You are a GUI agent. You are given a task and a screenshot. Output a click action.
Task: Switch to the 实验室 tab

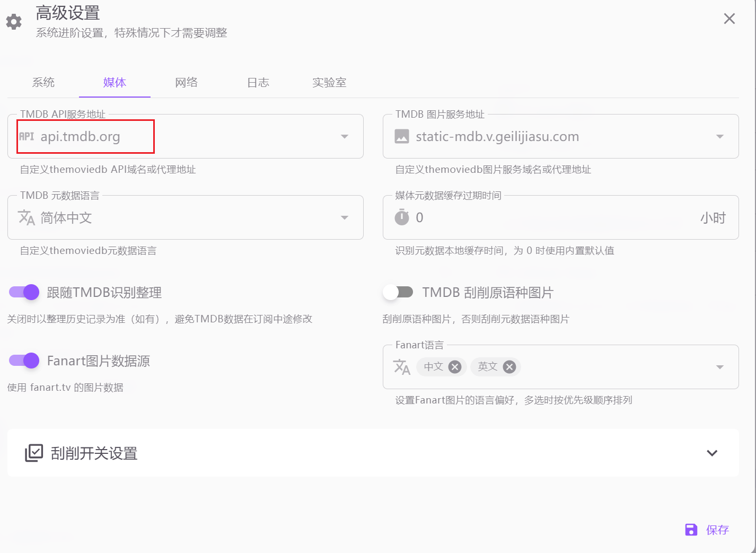click(329, 83)
